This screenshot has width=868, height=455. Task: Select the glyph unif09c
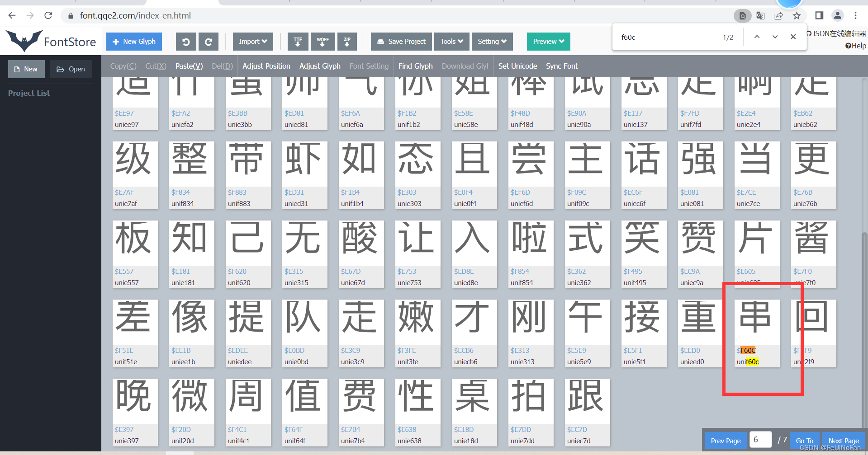click(x=587, y=175)
